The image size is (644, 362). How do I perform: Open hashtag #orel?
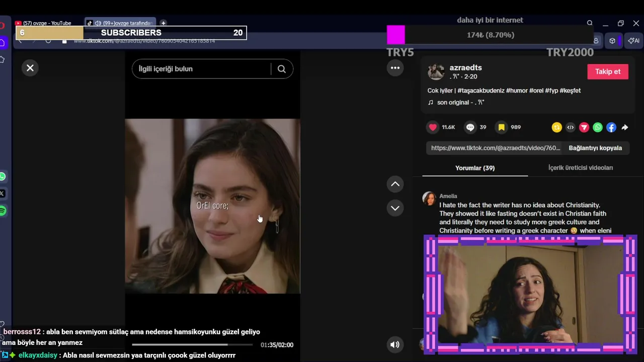(536, 90)
